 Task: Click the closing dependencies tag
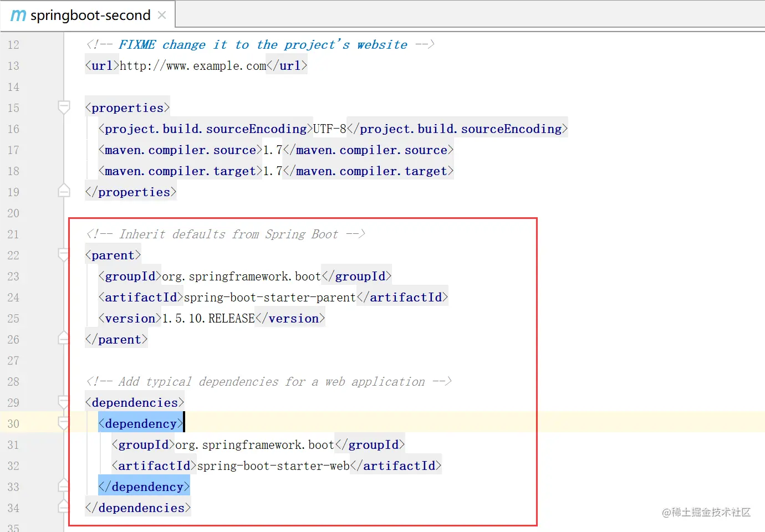click(138, 508)
